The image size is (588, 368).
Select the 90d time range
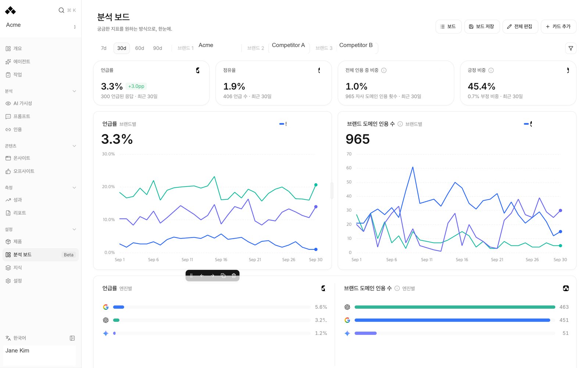(x=158, y=48)
